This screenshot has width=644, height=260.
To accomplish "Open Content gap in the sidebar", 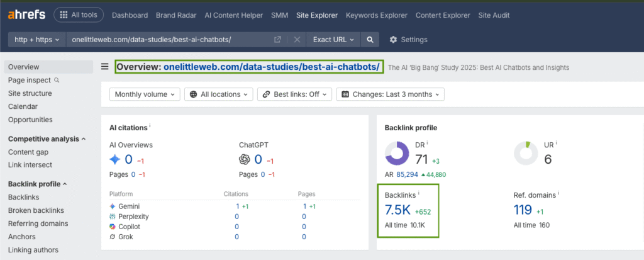I will point(28,152).
